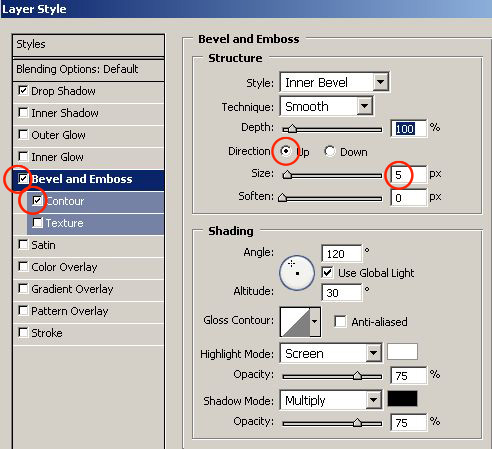Toggle the Drop Shadow checkbox
492x449 pixels.
coord(23,90)
